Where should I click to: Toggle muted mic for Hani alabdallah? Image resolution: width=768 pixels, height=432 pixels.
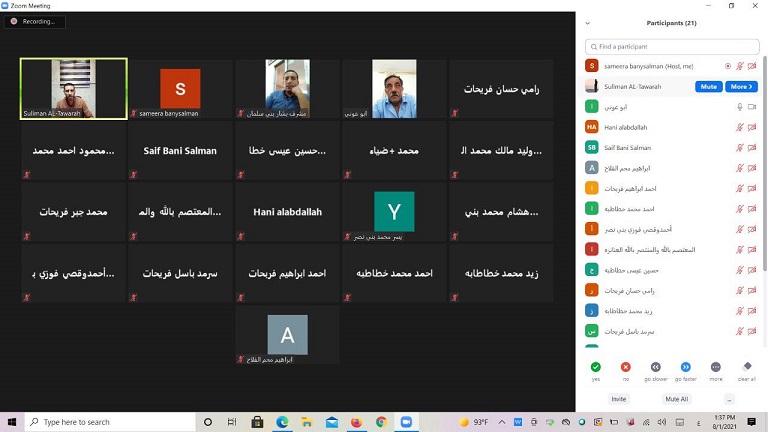pyautogui.click(x=740, y=127)
